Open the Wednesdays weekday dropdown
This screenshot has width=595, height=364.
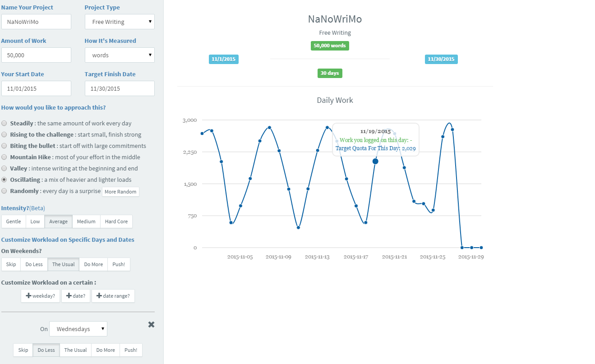point(78,329)
